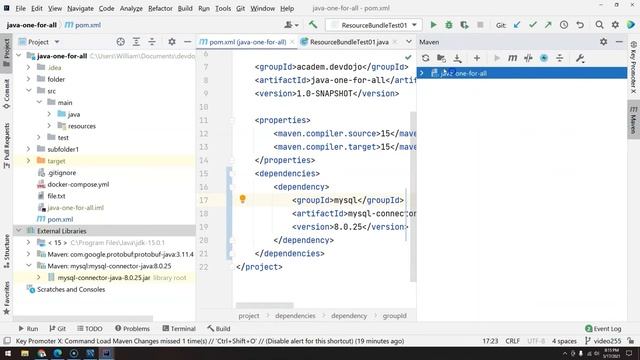Add Maven project with plus icon
Image resolution: width=640 pixels, height=360 pixels.
point(477,58)
